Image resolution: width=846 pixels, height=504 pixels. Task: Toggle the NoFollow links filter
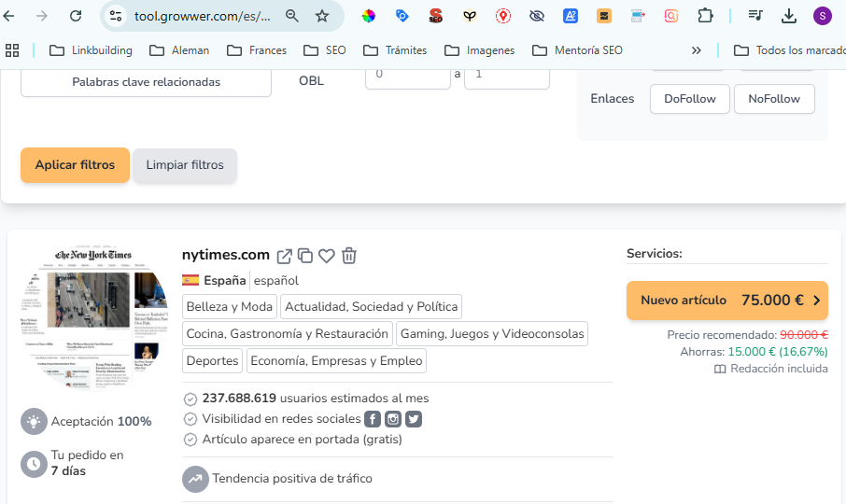[x=774, y=99]
